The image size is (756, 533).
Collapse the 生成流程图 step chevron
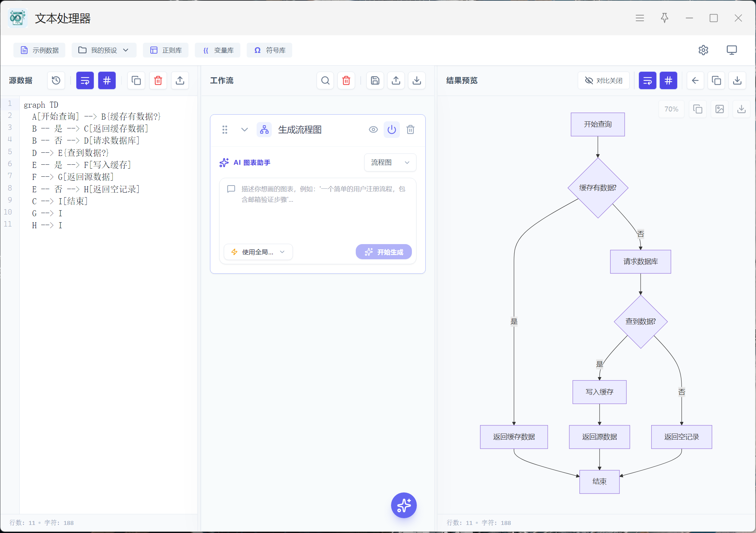click(244, 129)
